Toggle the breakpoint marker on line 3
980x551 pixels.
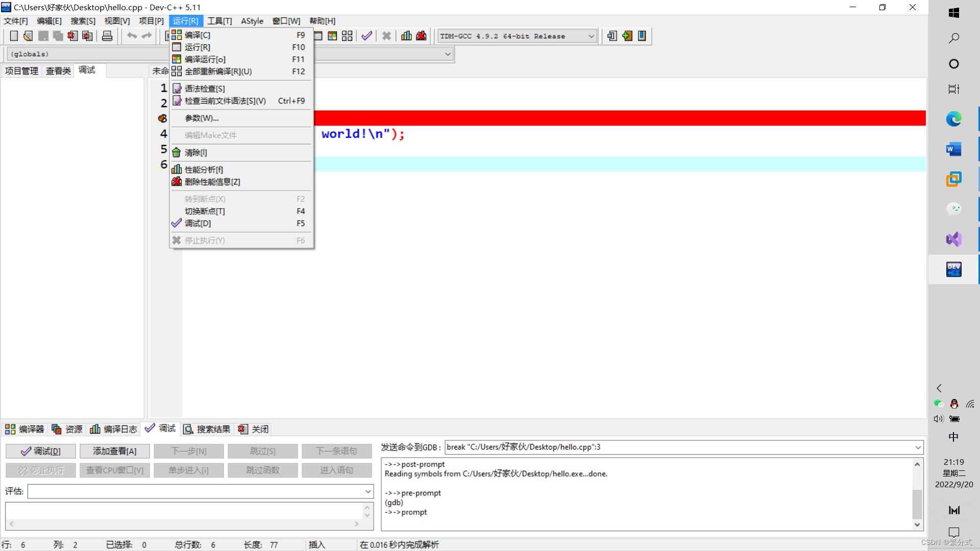tap(162, 118)
